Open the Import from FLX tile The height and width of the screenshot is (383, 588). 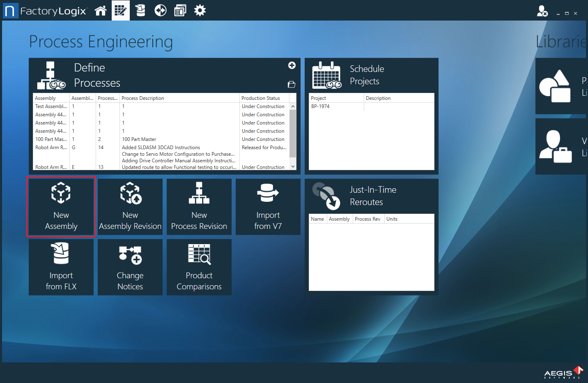point(61,267)
